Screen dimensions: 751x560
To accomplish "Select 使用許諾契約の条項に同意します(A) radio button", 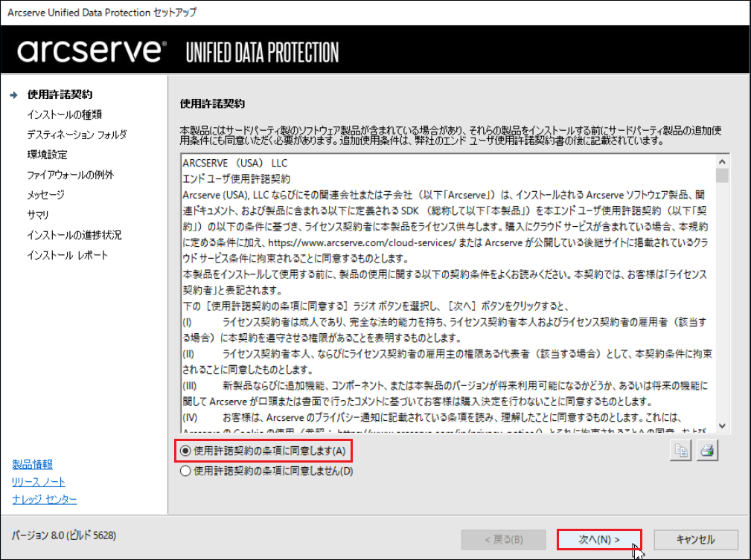I will coord(185,451).
